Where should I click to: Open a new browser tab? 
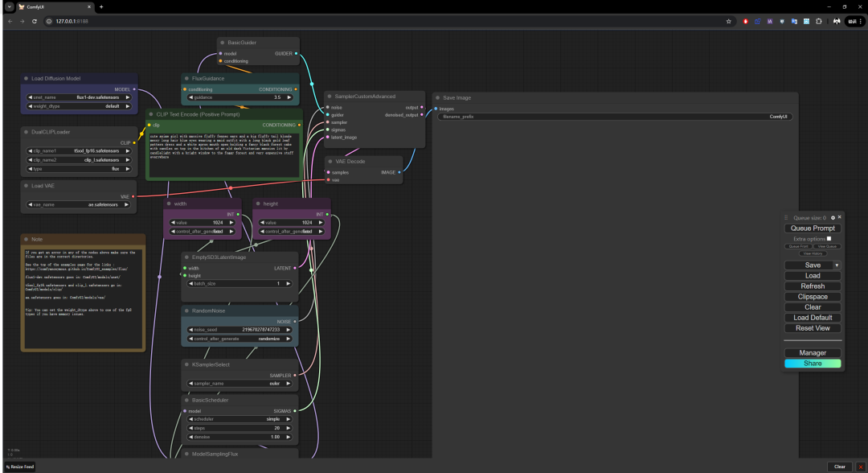[101, 6]
